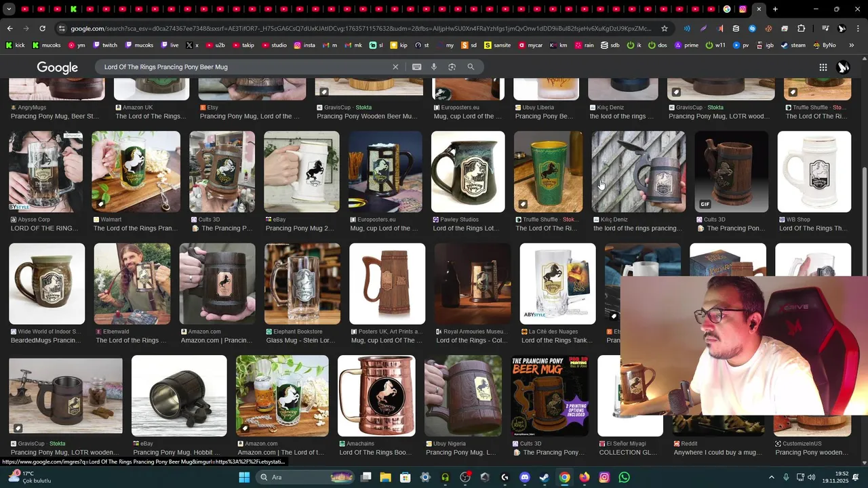Click 'LORD OF THE RING...' Abysse Corp caption
Viewport: 868px width, 488px height.
coord(45,228)
